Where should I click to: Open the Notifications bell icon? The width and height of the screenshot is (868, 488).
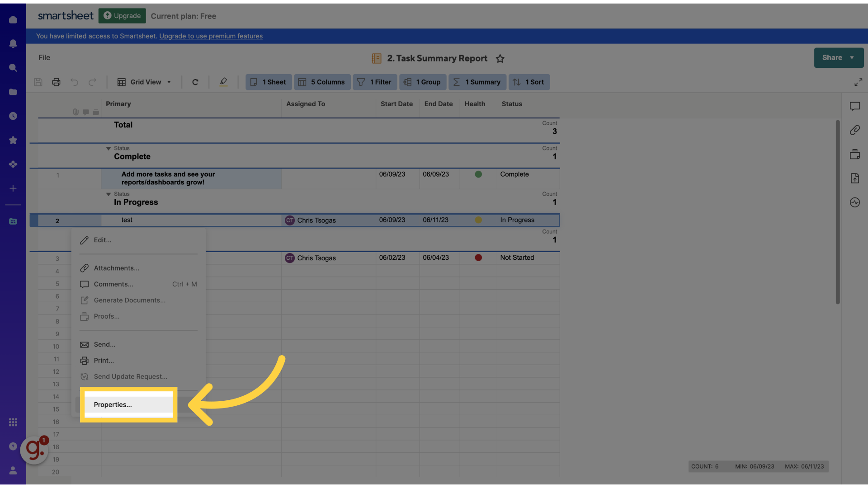(x=13, y=43)
